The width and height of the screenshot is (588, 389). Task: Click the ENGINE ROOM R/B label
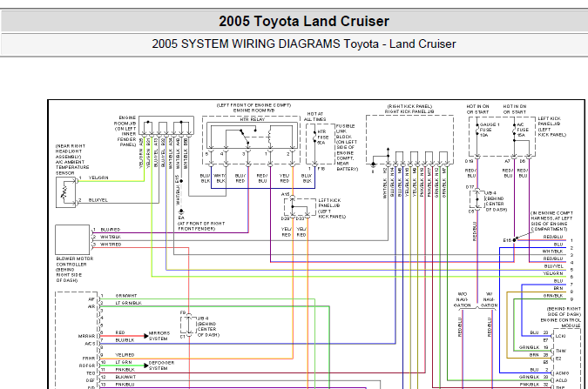pos(253,111)
